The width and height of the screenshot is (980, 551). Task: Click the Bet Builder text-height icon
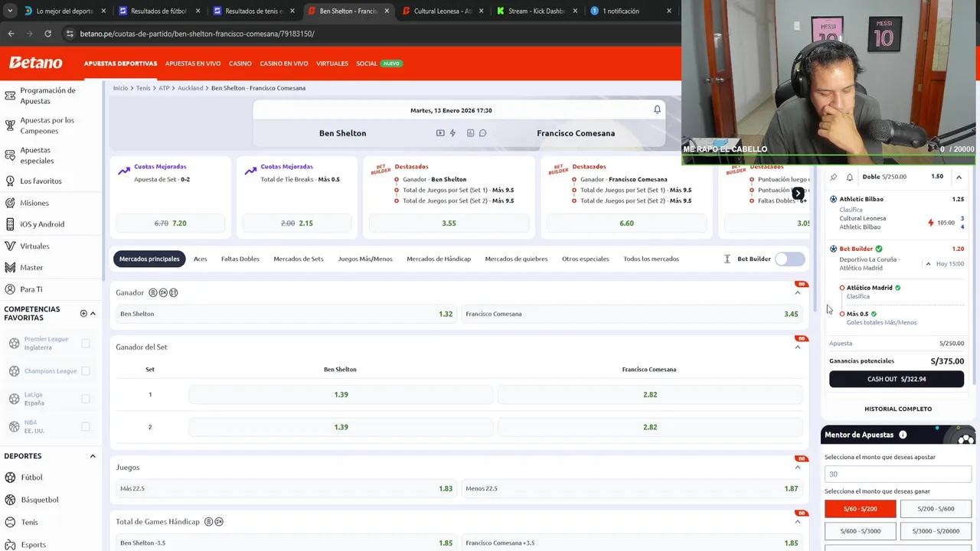[x=727, y=259]
